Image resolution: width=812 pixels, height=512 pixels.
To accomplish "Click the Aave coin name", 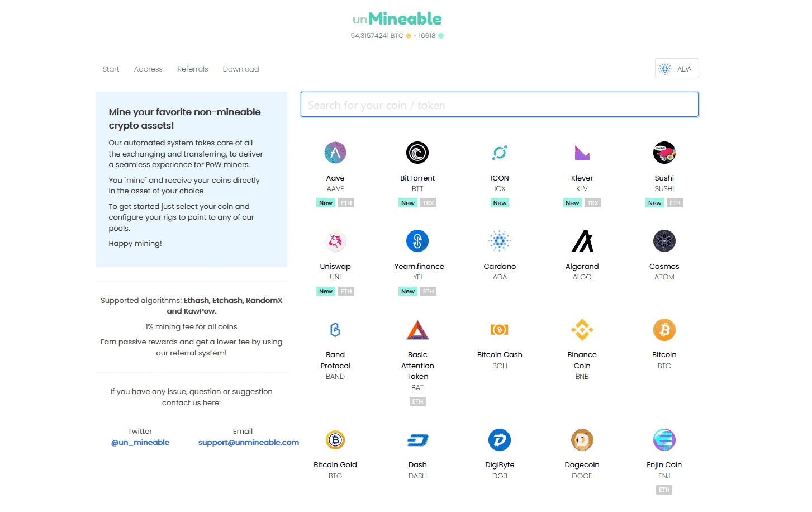I will click(335, 178).
